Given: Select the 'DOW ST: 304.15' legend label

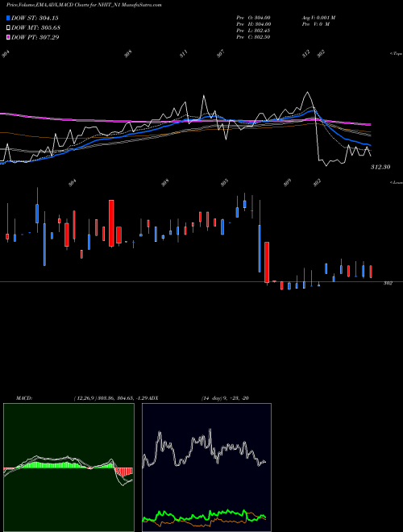Looking at the screenshot, I should pyautogui.click(x=35, y=18).
